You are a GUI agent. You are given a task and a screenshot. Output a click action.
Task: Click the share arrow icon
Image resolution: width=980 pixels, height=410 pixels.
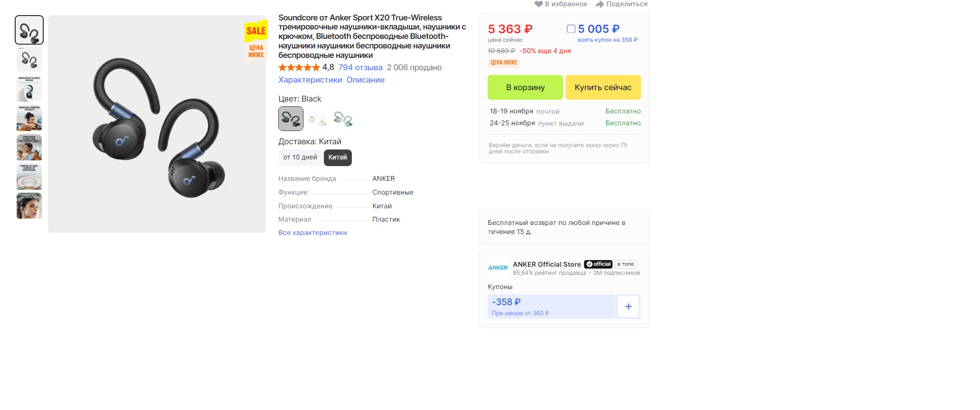tap(600, 4)
